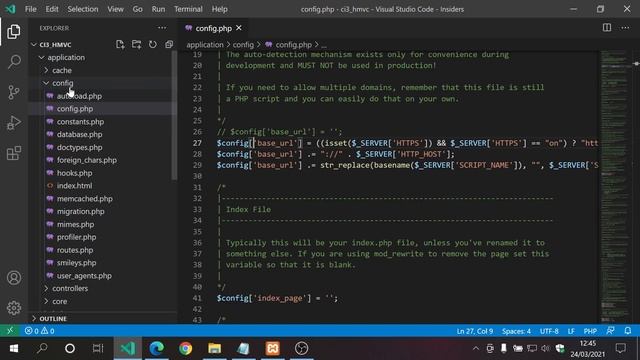
Task: Open Task View from the taskbar
Action: click(98, 348)
